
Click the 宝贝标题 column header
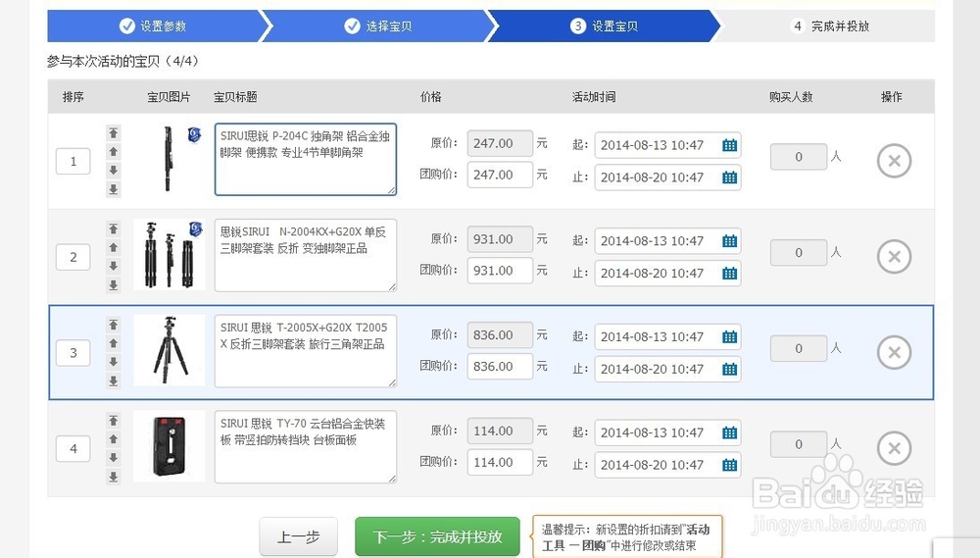coord(235,96)
